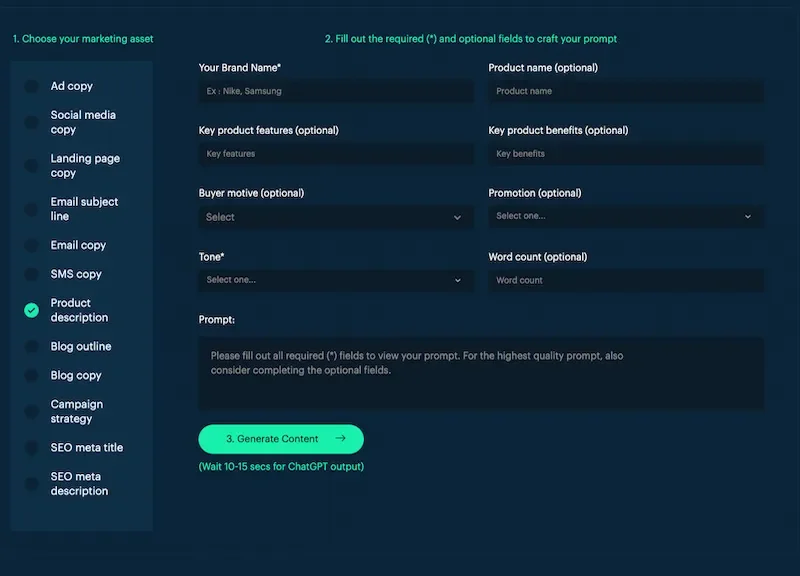
Task: Click the Generate Content button
Action: (283, 439)
